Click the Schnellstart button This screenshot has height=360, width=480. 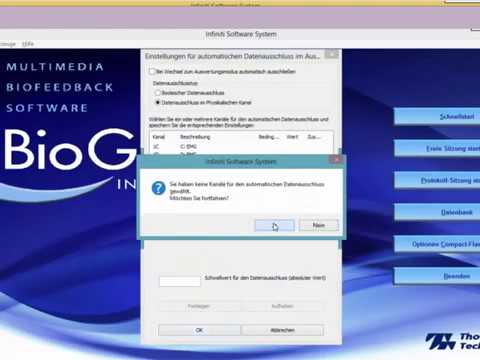(437, 116)
